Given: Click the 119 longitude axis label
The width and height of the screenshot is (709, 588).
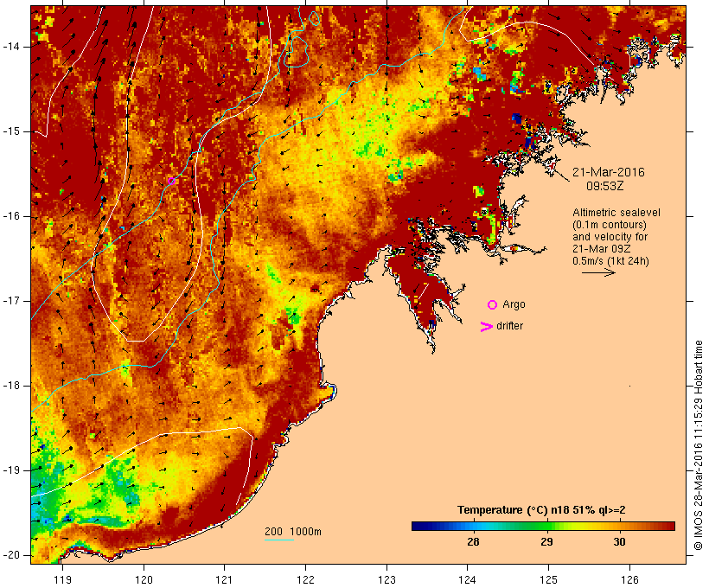Looking at the screenshot, I should [62, 579].
